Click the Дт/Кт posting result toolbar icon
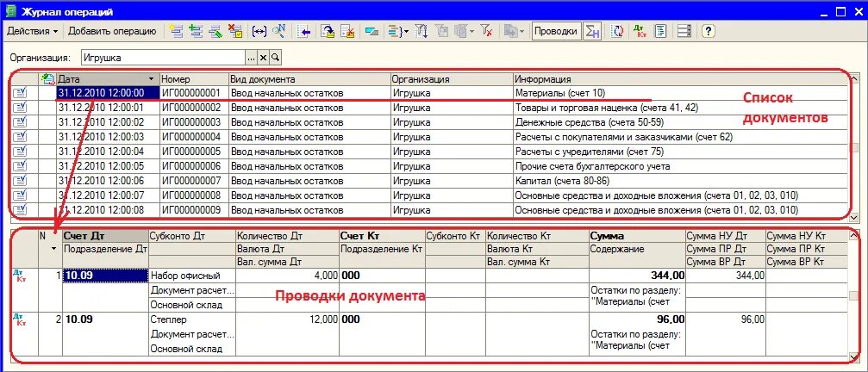Image resolution: width=868 pixels, height=372 pixels. (640, 32)
